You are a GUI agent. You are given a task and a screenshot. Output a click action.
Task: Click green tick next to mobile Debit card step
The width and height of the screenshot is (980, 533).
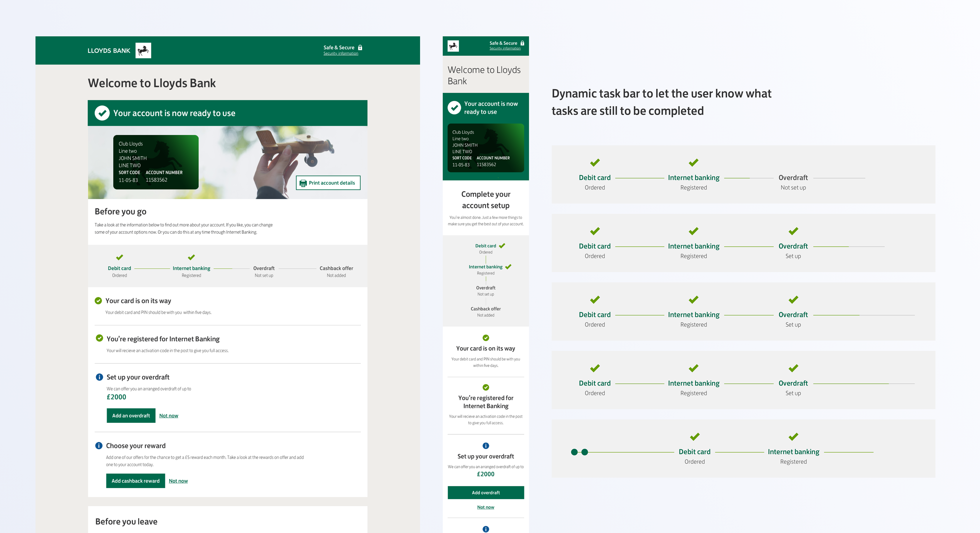point(502,246)
